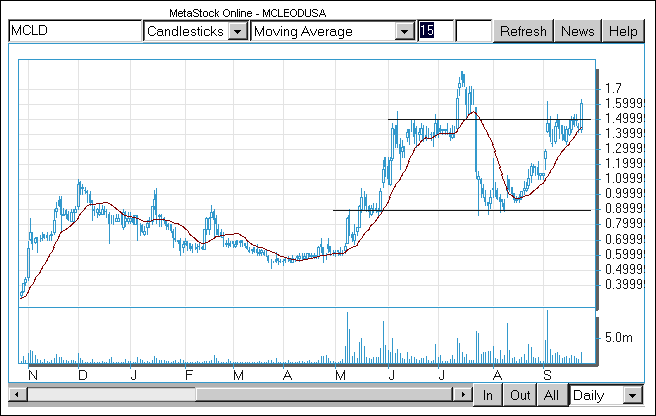The height and width of the screenshot is (416, 656).
Task: Click the D month label on the axis
Action: [x=82, y=375]
